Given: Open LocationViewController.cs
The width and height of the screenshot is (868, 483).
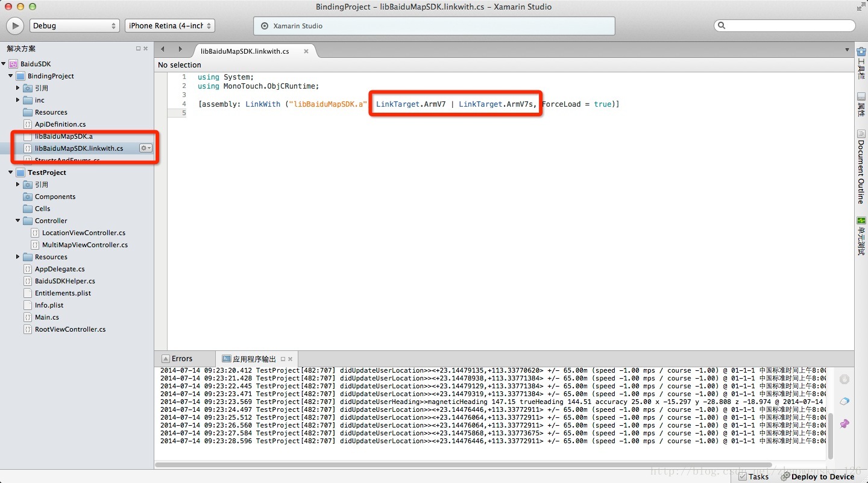Looking at the screenshot, I should point(84,233).
